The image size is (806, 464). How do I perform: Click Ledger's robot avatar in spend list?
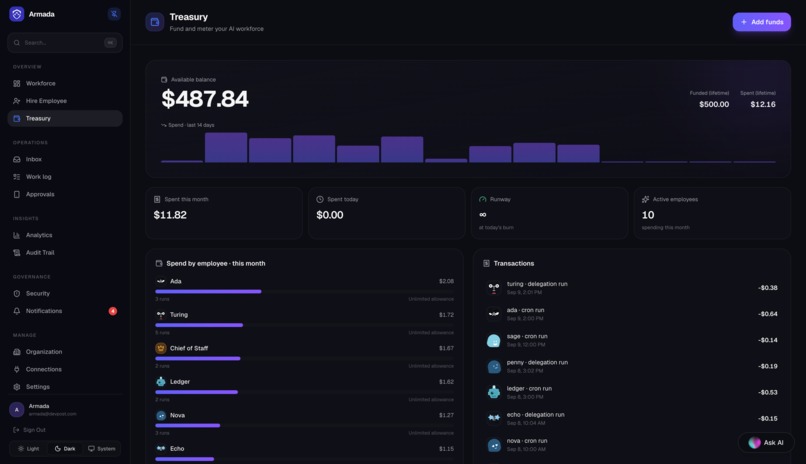click(x=161, y=381)
